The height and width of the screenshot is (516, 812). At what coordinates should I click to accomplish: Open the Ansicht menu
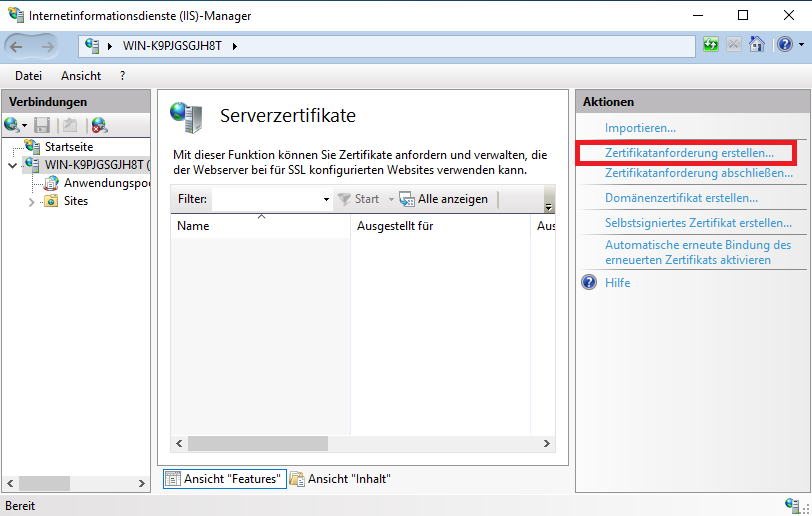pos(80,75)
